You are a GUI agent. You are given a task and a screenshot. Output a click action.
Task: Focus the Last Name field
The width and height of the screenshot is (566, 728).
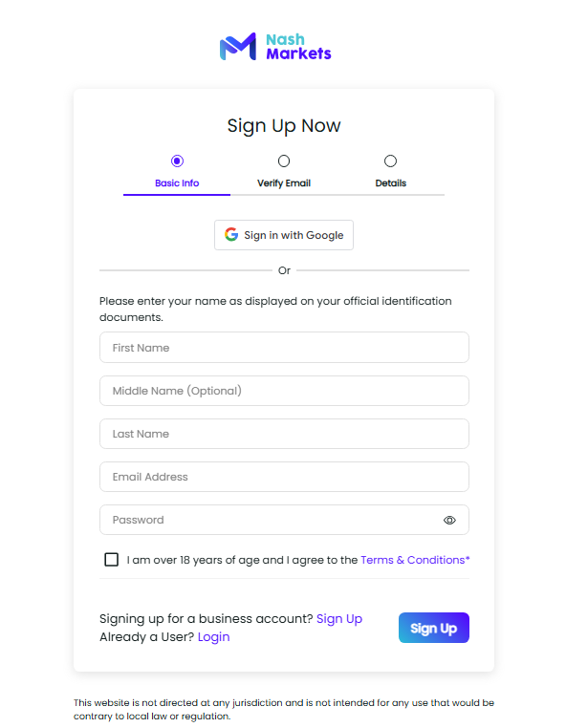point(284,434)
